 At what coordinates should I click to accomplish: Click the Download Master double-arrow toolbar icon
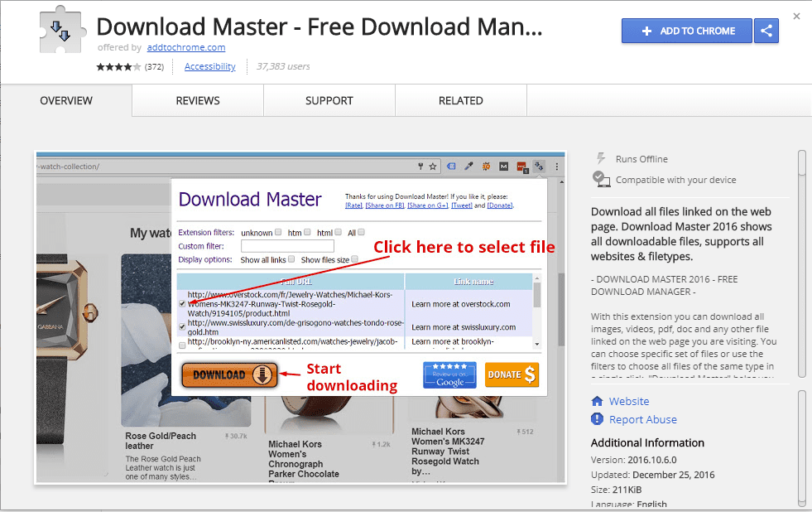point(539,167)
